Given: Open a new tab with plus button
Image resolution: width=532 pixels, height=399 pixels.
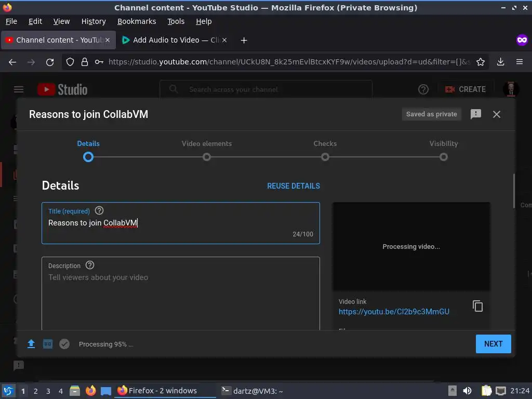Looking at the screenshot, I should click(x=244, y=41).
